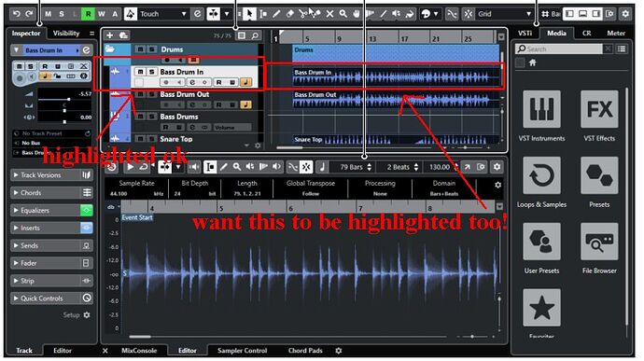
Task: Click the Media rack Home icon
Action: [533, 62]
